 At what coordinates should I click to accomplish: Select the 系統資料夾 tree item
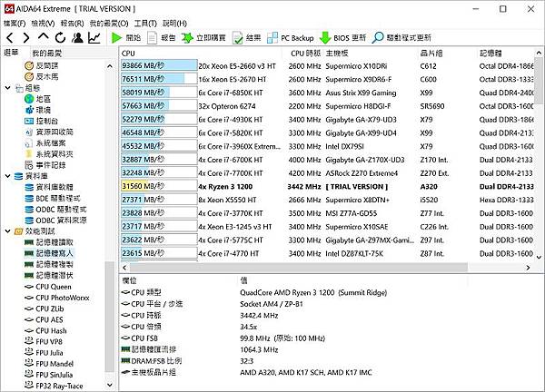(49, 154)
